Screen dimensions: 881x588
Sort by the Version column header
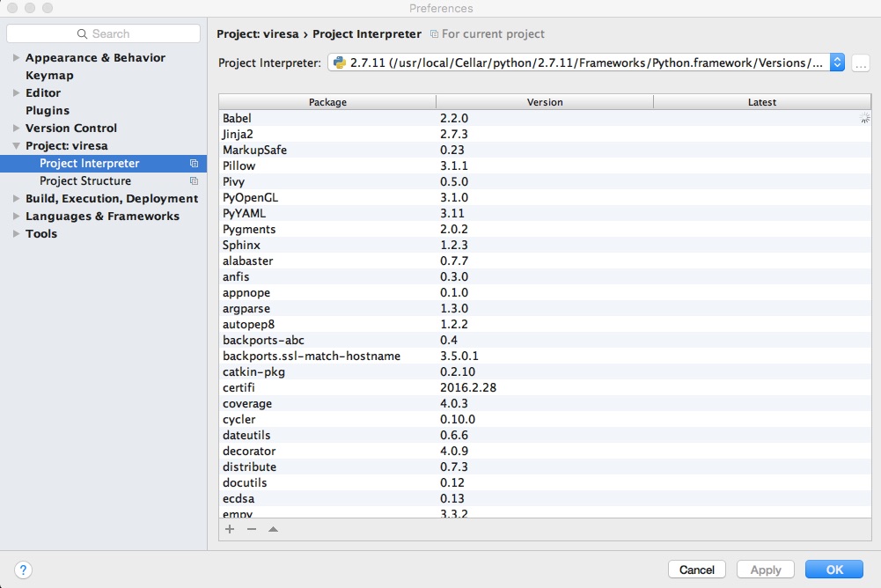545,102
